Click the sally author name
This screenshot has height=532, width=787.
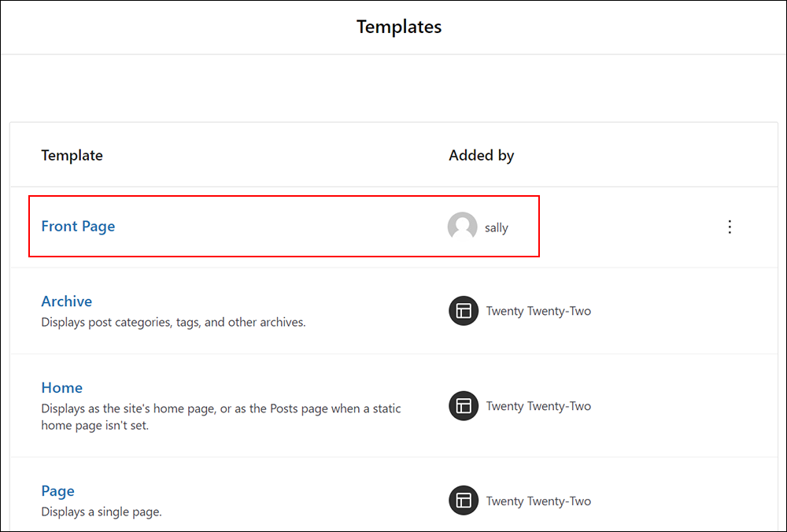pyautogui.click(x=497, y=227)
